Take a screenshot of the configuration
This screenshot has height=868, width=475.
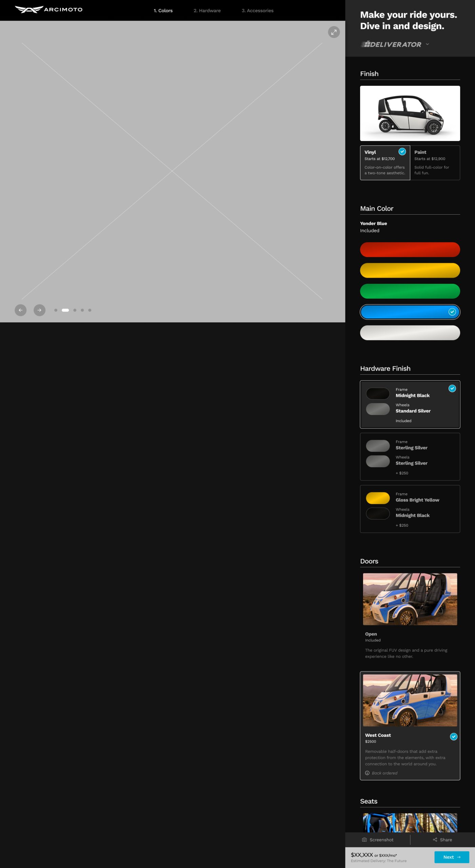(378, 840)
